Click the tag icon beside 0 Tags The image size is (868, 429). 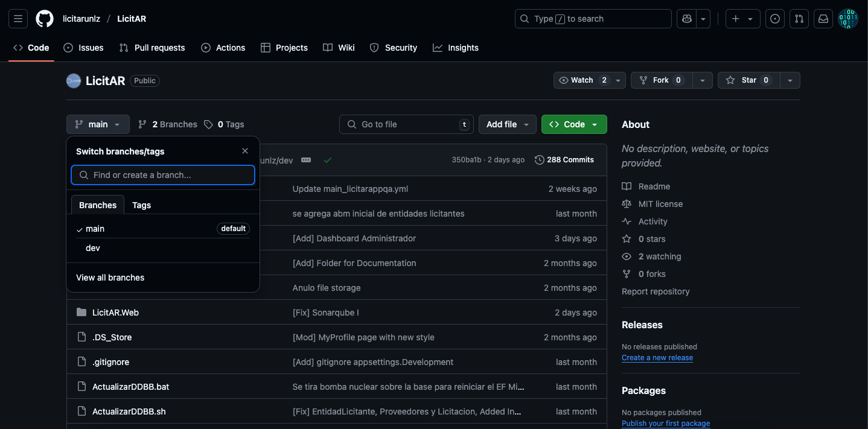(208, 124)
